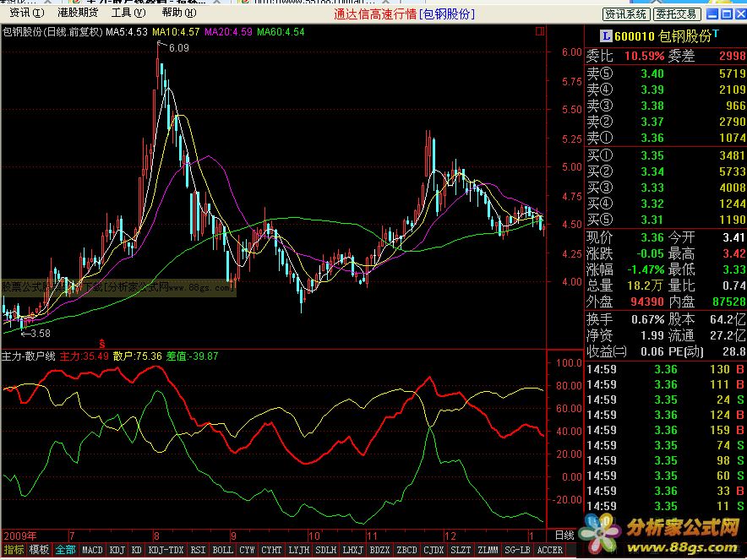
Task: Click the MA20:4.59 label
Action: point(229,32)
